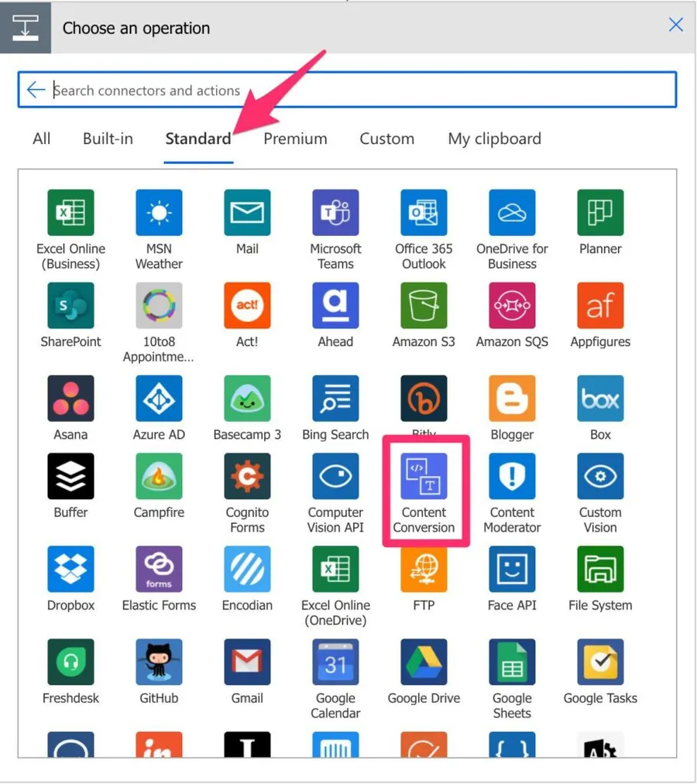Open the Excel Online (Business) connector
Image resolution: width=697 pixels, height=784 pixels.
click(70, 213)
